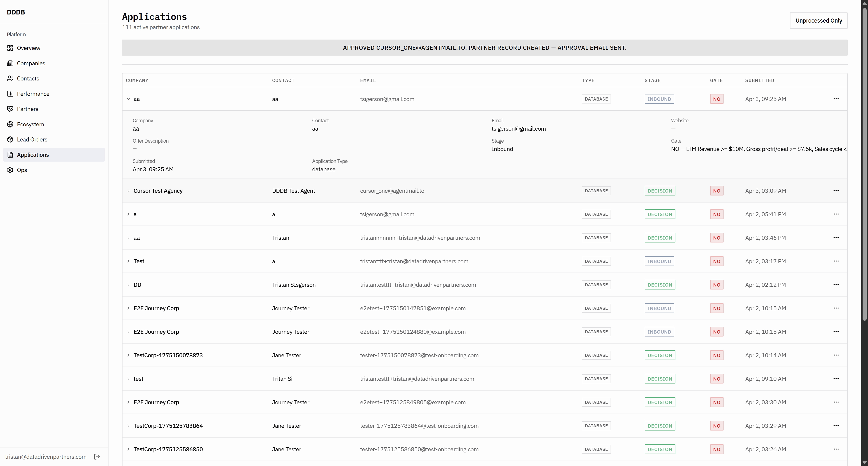
Task: Click the Performance bar chart icon
Action: 10,94
